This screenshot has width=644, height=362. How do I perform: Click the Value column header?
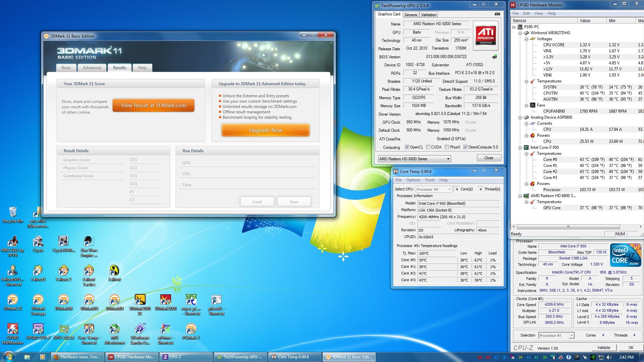(592, 21)
